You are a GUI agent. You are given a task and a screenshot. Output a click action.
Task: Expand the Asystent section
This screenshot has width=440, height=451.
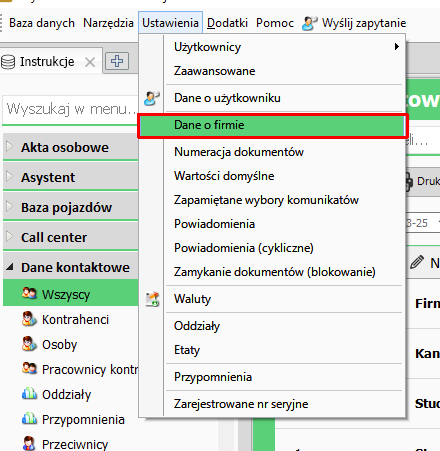[x=10, y=176]
